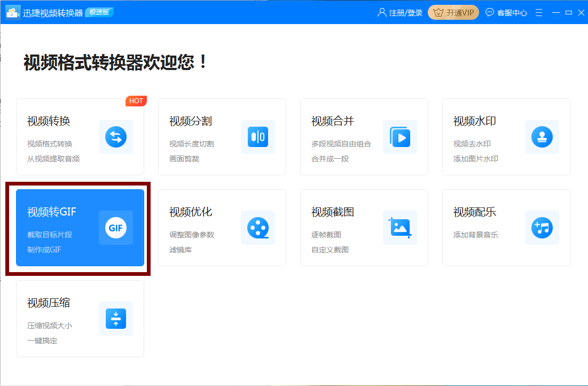The width and height of the screenshot is (588, 386).
Task: Click the 视频配乐 music note icon
Action: 542,228
